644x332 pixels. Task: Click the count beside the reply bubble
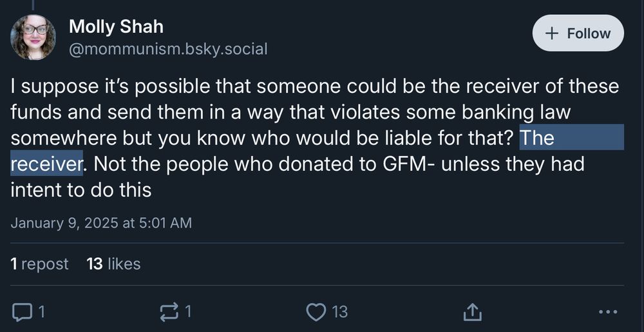click(41, 312)
